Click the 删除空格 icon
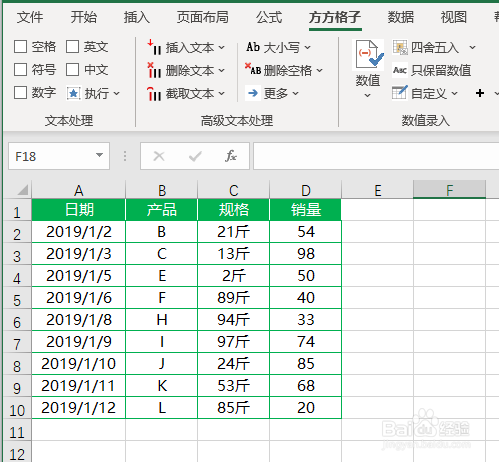Viewport: 499px width, 462px height. tap(253, 70)
